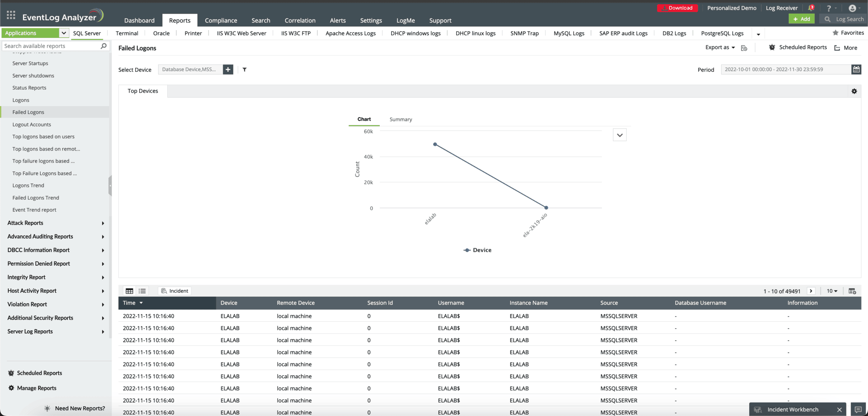Open Manage Reports in the sidebar
The height and width of the screenshot is (416, 868).
tap(36, 388)
